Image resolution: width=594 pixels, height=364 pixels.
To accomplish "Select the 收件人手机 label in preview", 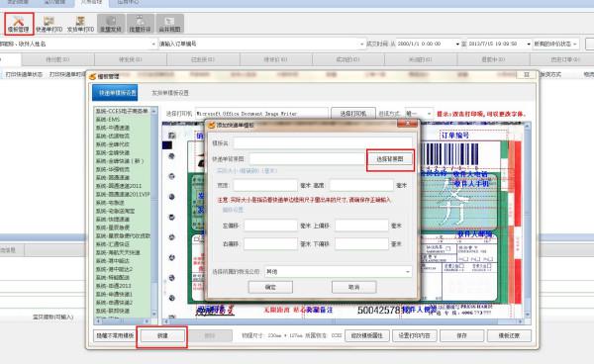I will pyautogui.click(x=471, y=184).
